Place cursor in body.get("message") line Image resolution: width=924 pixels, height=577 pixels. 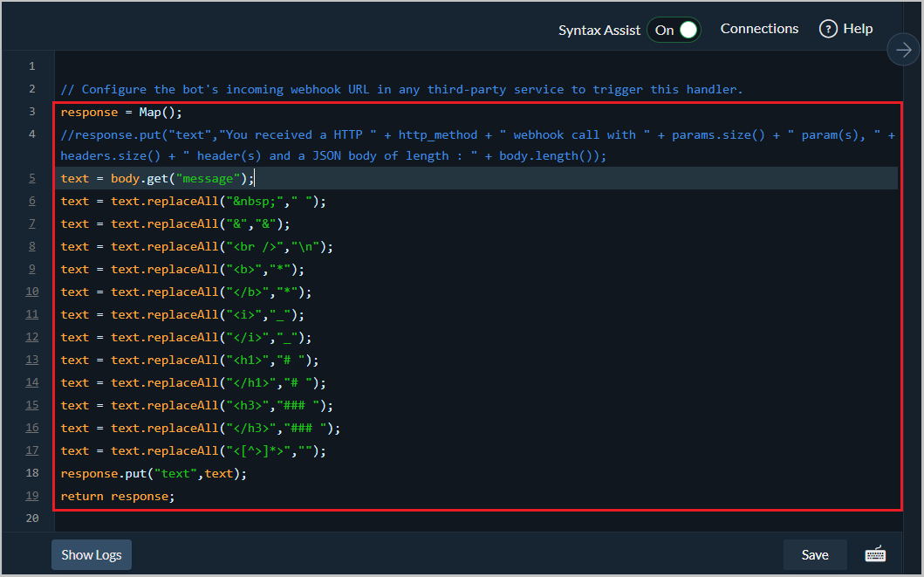(x=157, y=178)
